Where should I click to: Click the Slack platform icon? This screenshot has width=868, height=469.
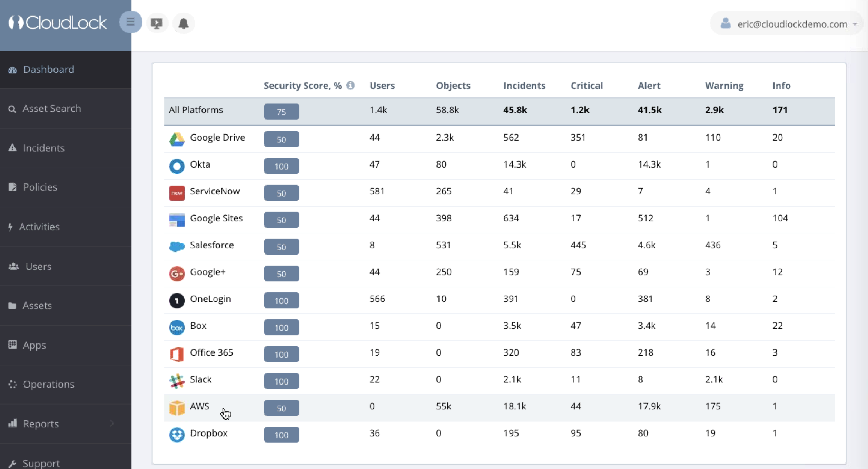tap(177, 381)
